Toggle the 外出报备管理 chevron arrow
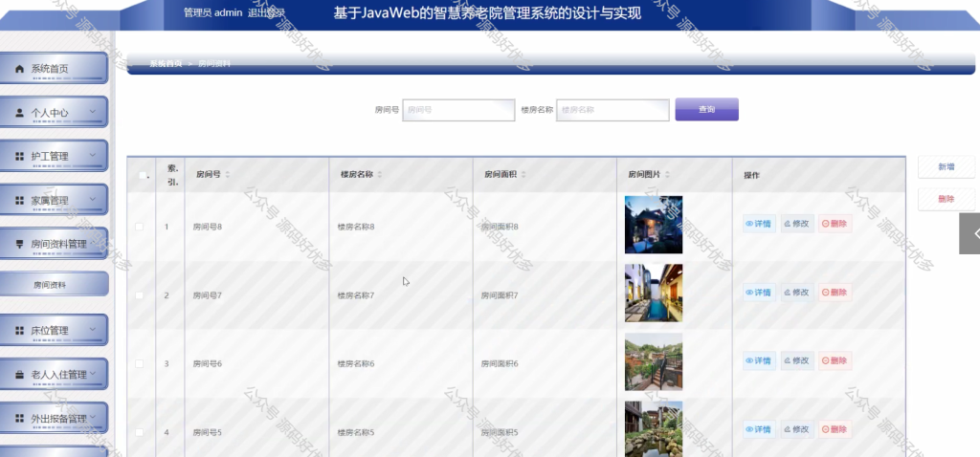Screen dimensions: 980x457 pos(93,417)
